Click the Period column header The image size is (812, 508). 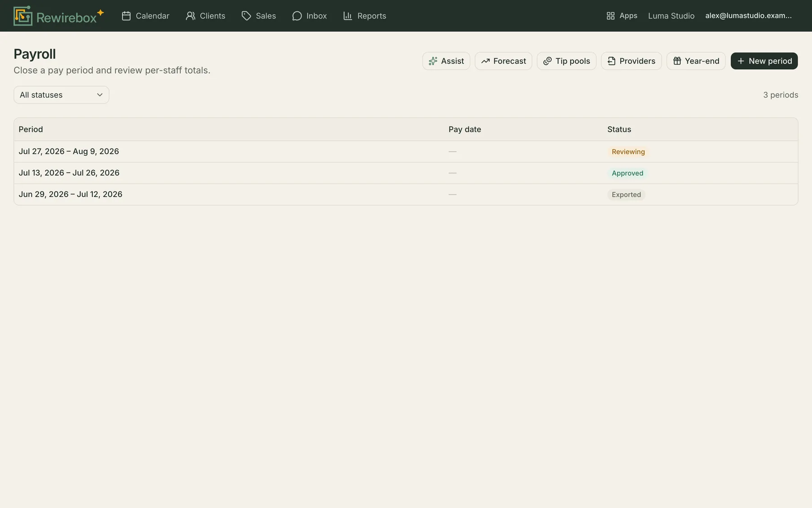click(31, 129)
